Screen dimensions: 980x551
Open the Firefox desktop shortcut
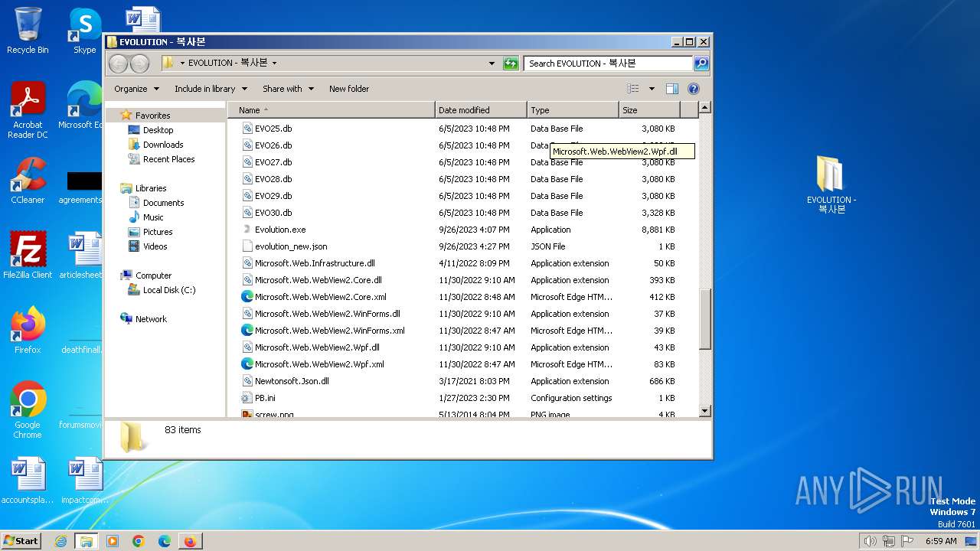point(28,331)
